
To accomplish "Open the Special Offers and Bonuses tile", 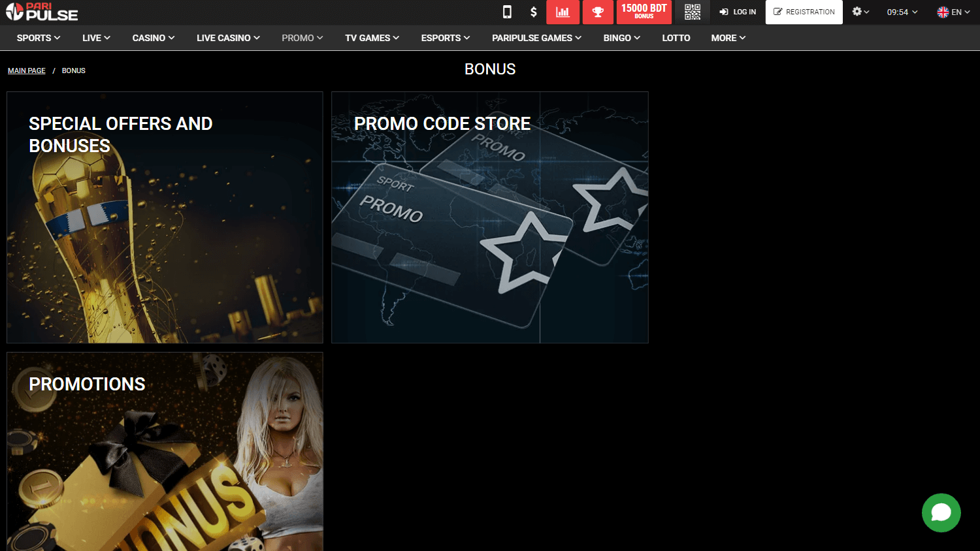I will click(165, 217).
